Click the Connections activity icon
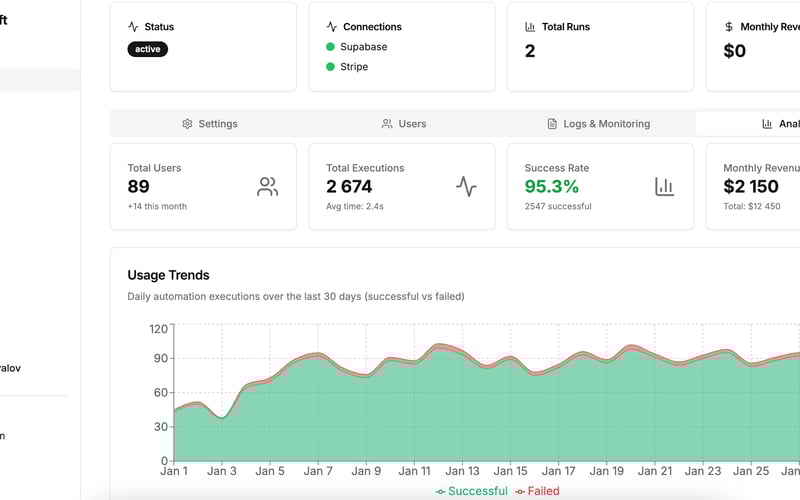Viewport: 800px width, 500px height. pyautogui.click(x=332, y=27)
